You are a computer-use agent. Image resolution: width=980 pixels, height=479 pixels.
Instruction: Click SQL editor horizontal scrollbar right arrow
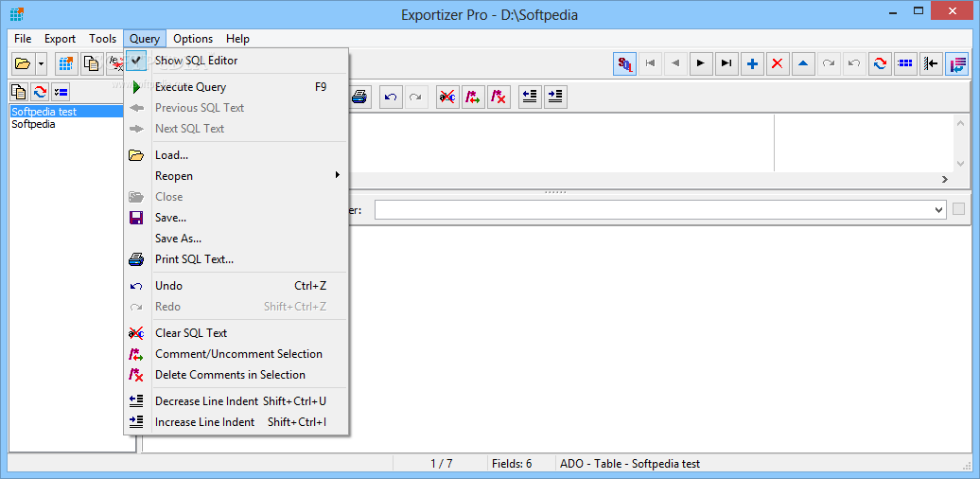945,180
